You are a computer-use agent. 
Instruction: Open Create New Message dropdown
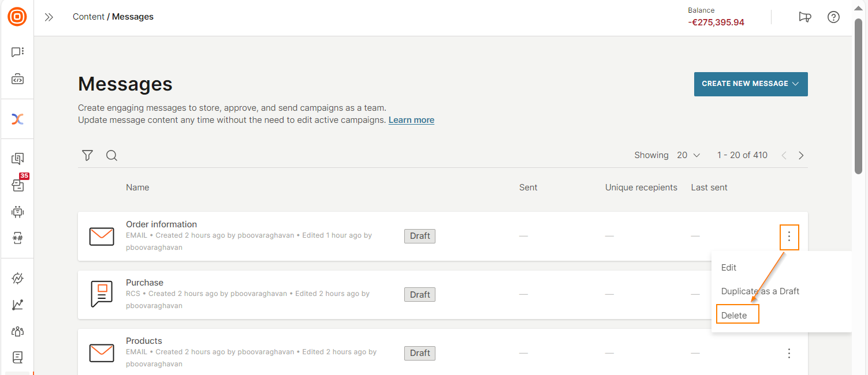point(750,84)
